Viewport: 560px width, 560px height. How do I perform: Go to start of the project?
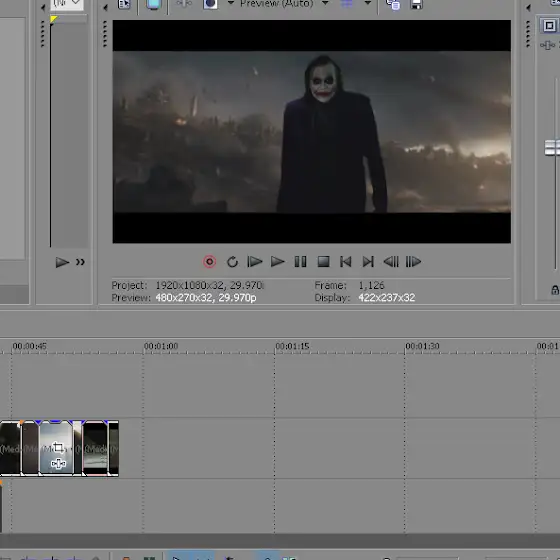tap(346, 262)
